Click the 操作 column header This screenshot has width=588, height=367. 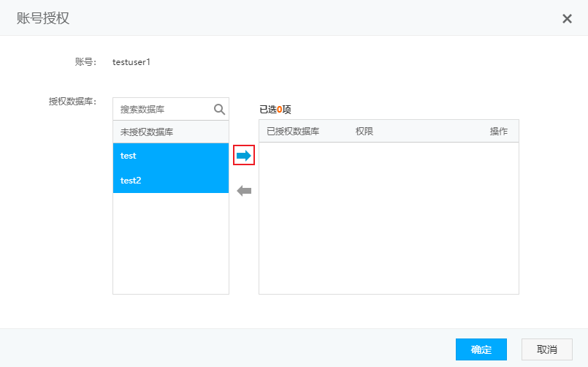click(x=499, y=132)
